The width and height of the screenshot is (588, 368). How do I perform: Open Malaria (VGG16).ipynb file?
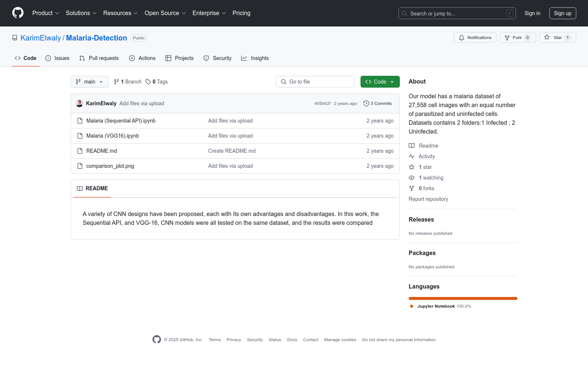point(112,136)
